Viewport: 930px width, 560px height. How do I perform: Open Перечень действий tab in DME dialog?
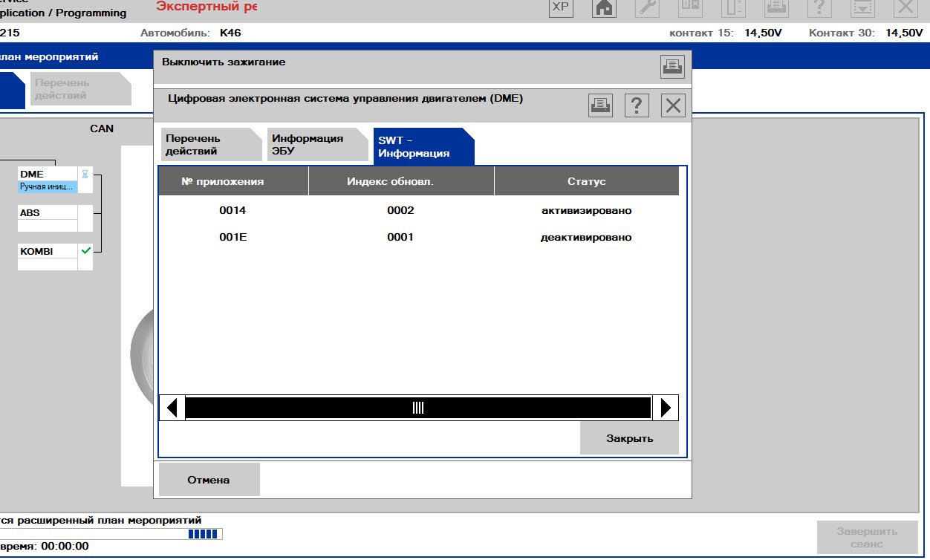pyautogui.click(x=207, y=145)
